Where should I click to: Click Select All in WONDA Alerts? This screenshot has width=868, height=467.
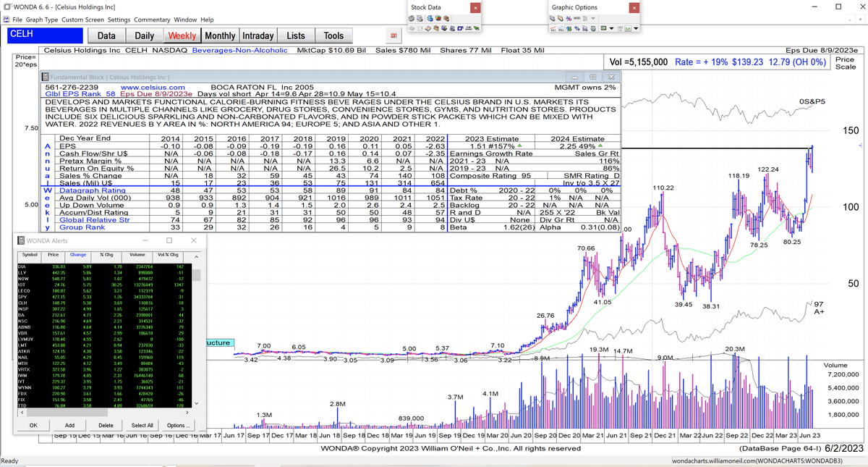tap(142, 425)
